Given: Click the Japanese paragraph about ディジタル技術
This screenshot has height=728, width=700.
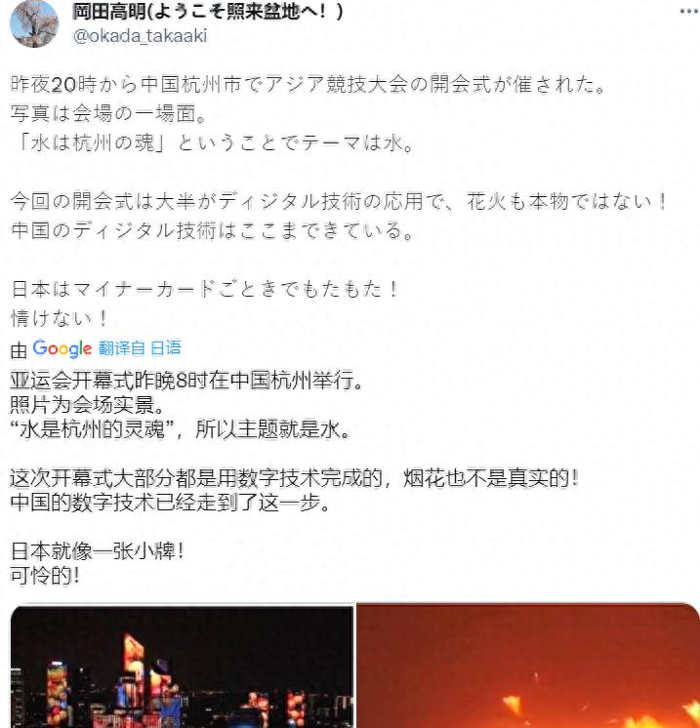Looking at the screenshot, I should pyautogui.click(x=339, y=216).
